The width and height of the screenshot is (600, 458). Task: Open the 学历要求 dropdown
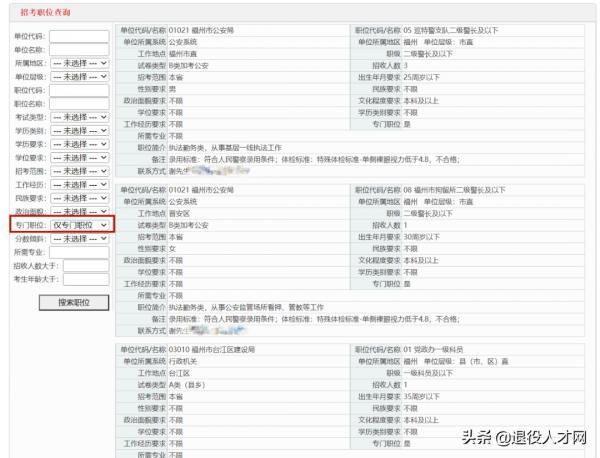[80, 144]
